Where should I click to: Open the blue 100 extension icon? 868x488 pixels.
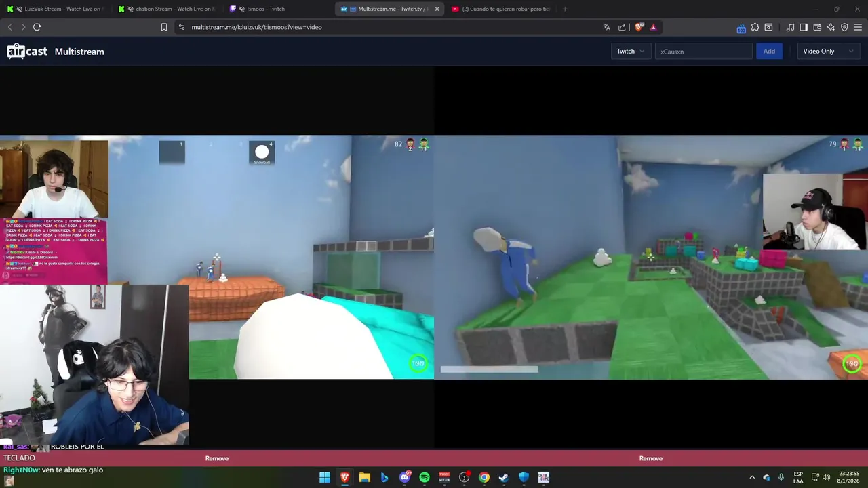pyautogui.click(x=741, y=28)
